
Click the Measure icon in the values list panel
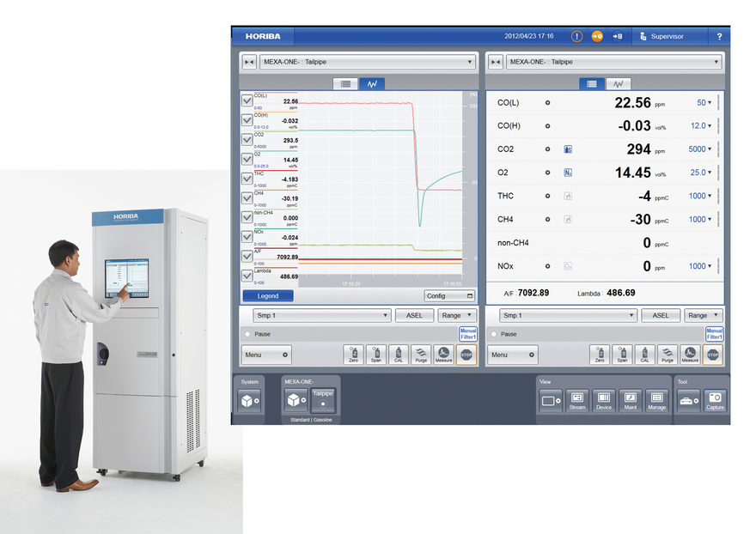690,355
